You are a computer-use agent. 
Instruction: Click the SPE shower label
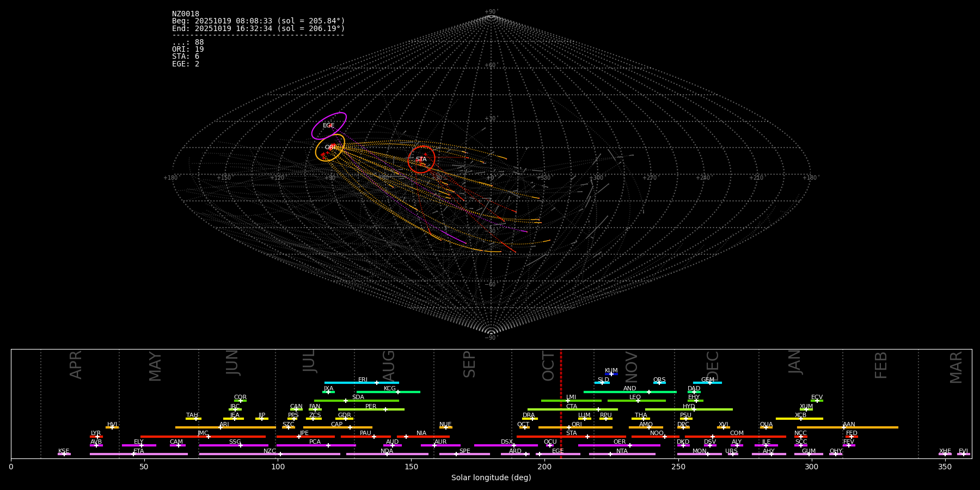click(464, 451)
